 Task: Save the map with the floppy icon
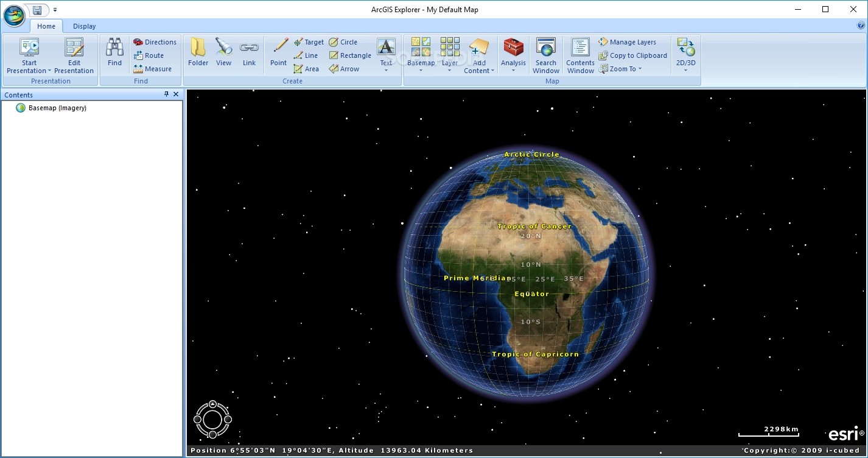point(38,10)
